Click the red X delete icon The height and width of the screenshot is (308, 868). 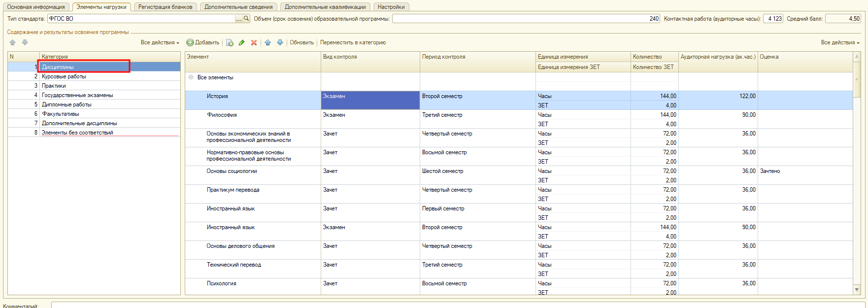(x=254, y=43)
